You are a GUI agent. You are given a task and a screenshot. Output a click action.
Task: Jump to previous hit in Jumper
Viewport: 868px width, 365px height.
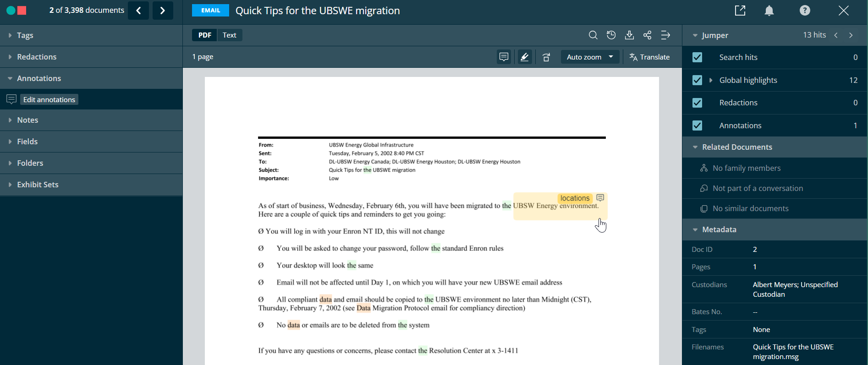click(x=836, y=35)
